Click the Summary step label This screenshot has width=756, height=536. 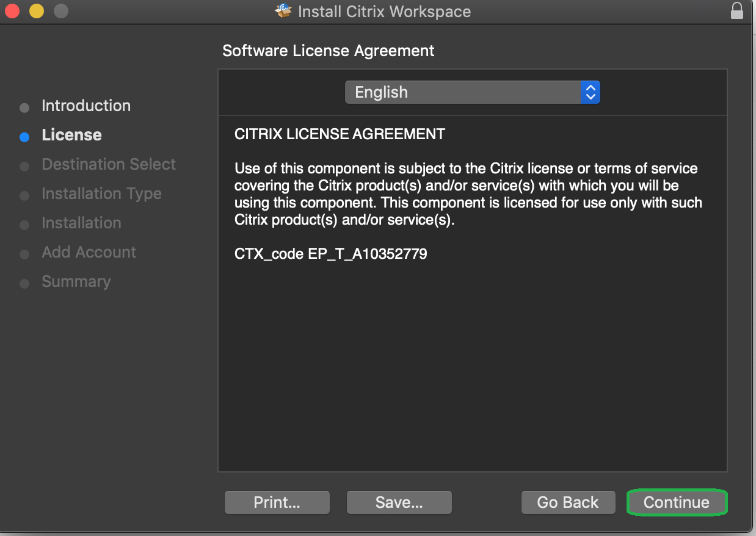[76, 281]
